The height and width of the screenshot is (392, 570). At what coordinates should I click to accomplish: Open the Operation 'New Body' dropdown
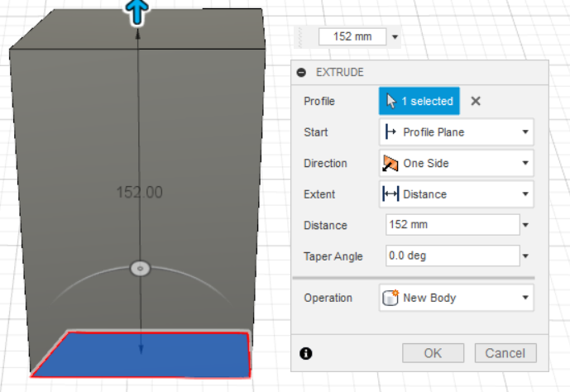pyautogui.click(x=456, y=298)
